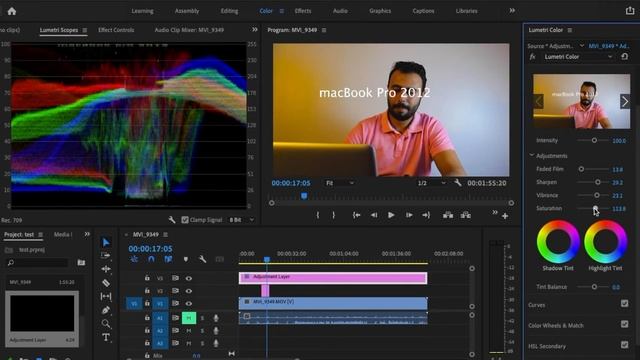
Task: Toggle Clamp Signal checkbox
Action: coord(185,220)
